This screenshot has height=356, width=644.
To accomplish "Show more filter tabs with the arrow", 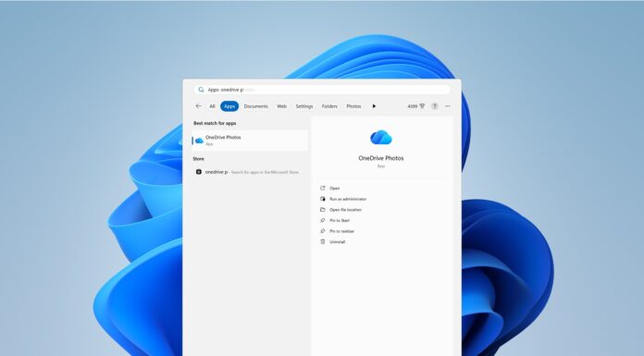I will (374, 106).
